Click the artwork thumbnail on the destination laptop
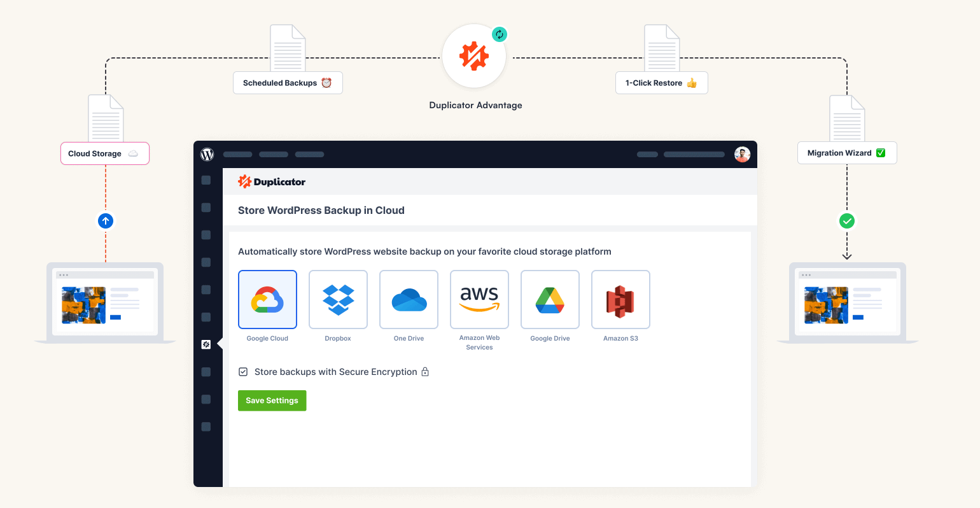Viewport: 980px width, 508px height. (x=826, y=305)
